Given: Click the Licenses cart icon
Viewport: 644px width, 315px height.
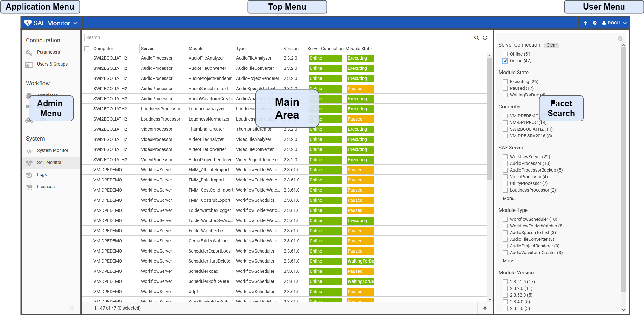Looking at the screenshot, I should point(29,187).
